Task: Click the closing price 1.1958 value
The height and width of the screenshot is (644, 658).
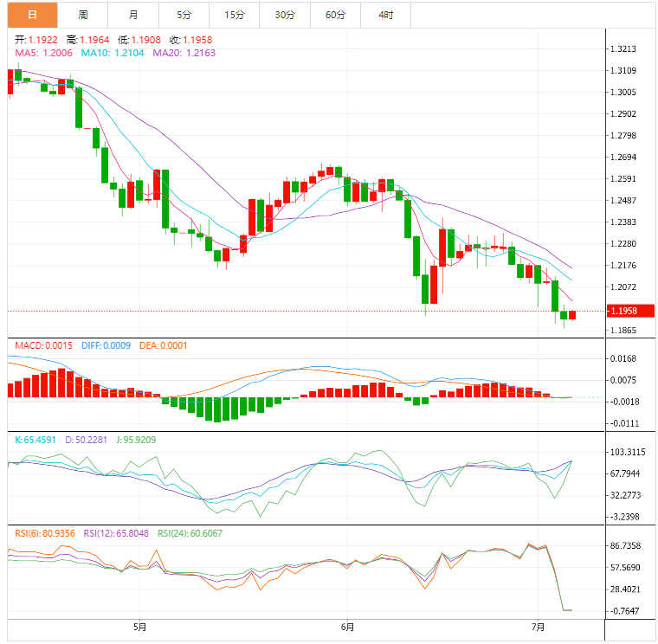Action: click(197, 41)
